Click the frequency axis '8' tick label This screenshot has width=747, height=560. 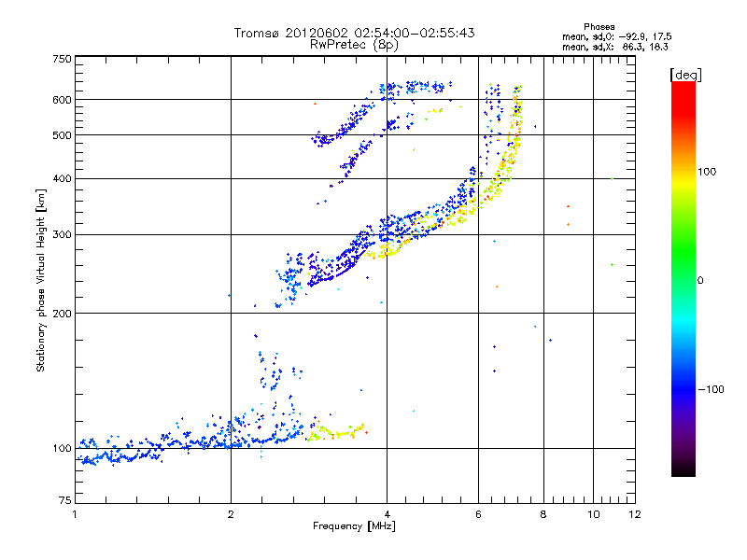tap(543, 515)
